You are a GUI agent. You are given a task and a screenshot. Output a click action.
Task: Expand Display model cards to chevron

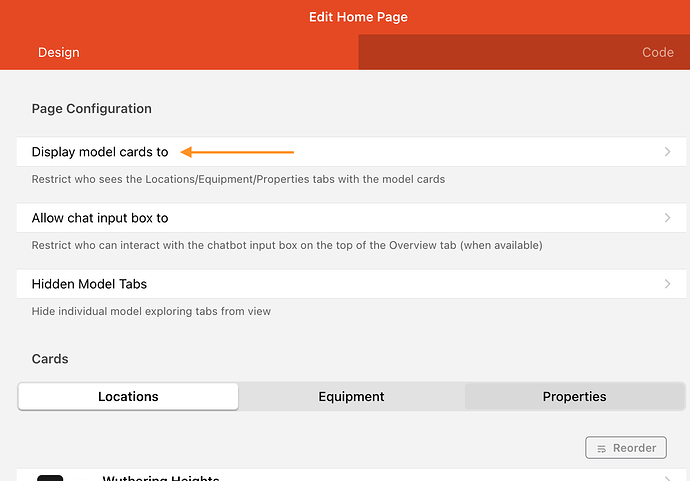coord(667,152)
